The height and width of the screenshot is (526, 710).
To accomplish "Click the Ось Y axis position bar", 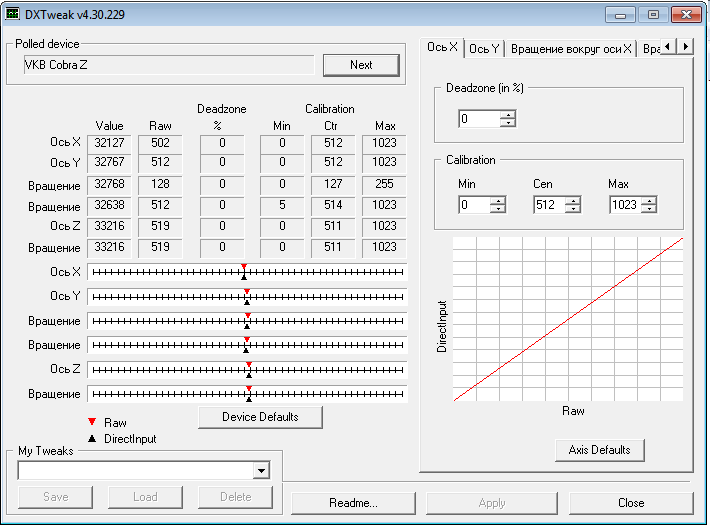I will click(x=247, y=296).
